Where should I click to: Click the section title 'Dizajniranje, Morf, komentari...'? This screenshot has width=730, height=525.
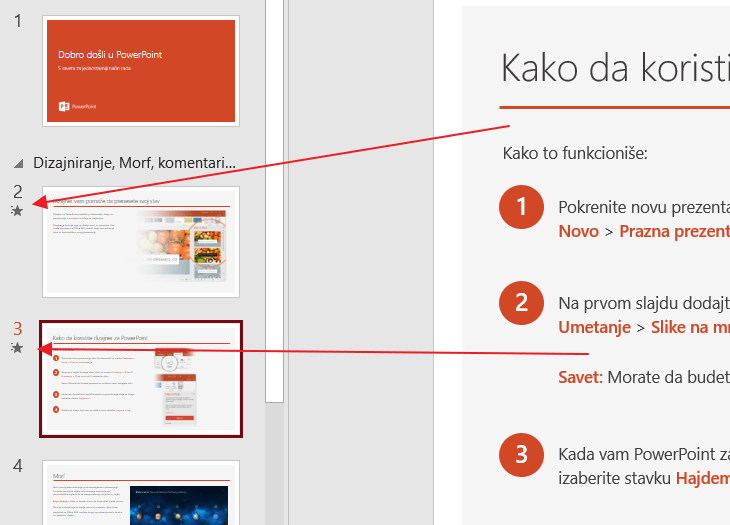tap(134, 163)
